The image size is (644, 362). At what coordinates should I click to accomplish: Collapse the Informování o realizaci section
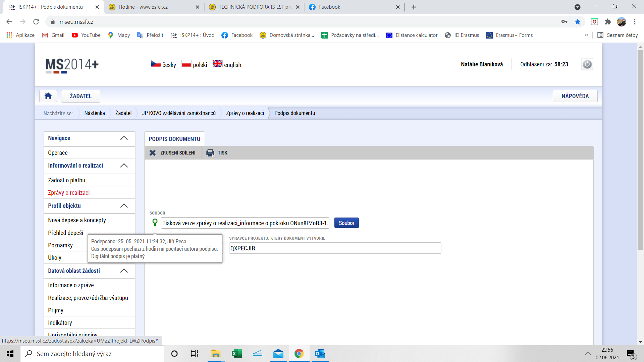[124, 166]
